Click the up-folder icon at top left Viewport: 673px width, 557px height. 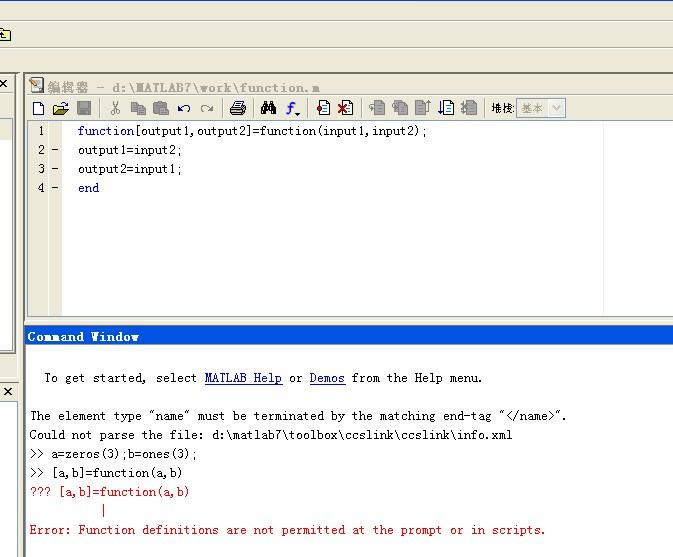5,34
